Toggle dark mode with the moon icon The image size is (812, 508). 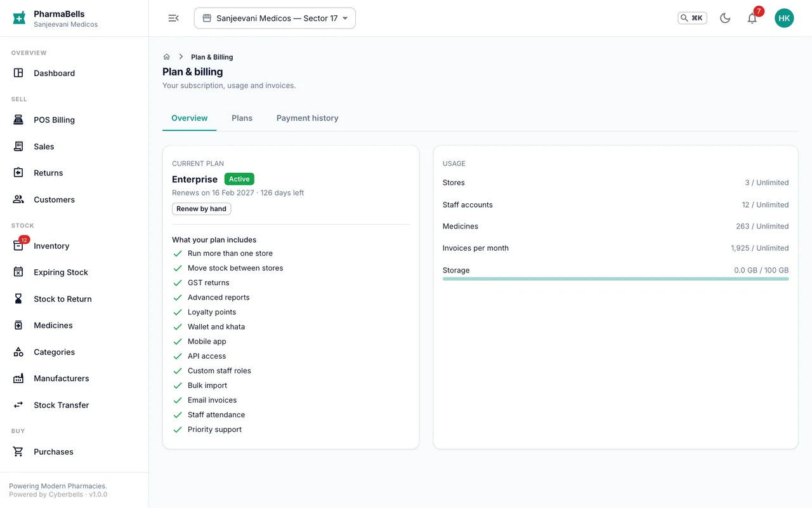(x=725, y=18)
